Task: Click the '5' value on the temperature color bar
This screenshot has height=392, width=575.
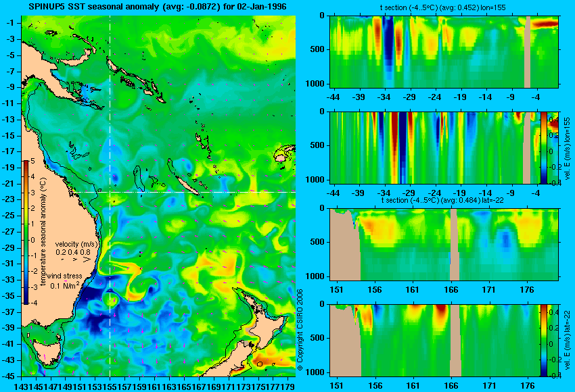Action: [32, 161]
